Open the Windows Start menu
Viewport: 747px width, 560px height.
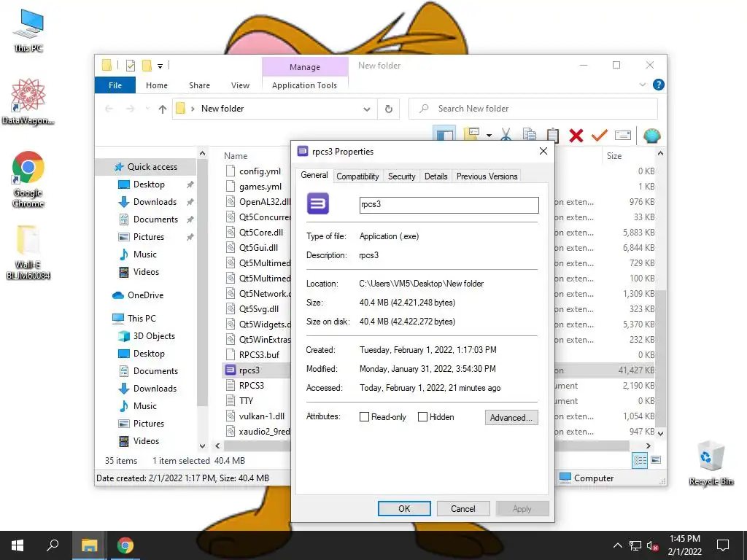(x=18, y=545)
